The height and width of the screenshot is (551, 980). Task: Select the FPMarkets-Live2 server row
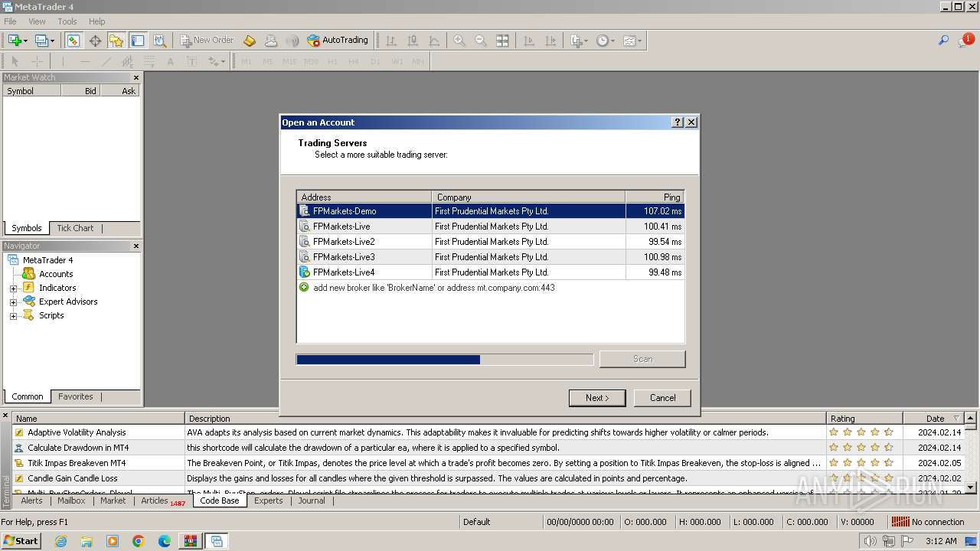pos(490,242)
